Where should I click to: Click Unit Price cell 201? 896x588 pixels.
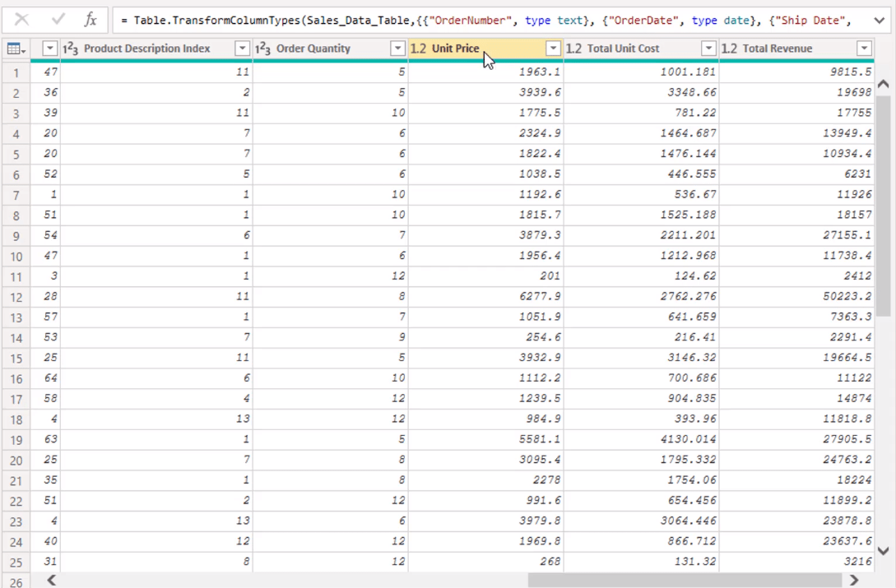coord(485,276)
